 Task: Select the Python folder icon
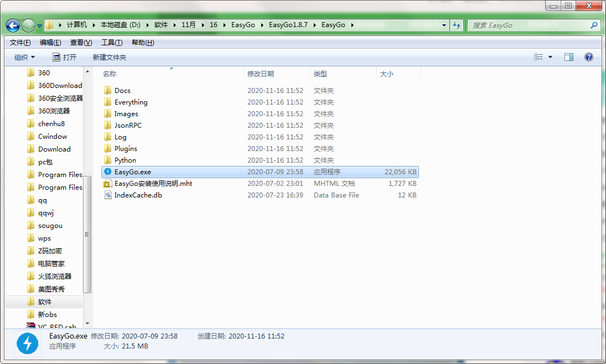point(108,160)
